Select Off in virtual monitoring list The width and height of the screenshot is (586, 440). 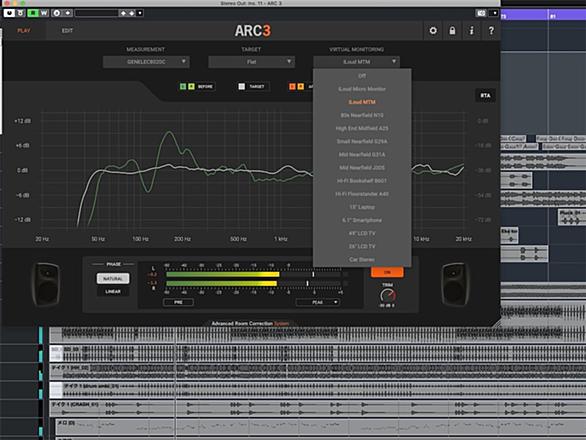362,76
